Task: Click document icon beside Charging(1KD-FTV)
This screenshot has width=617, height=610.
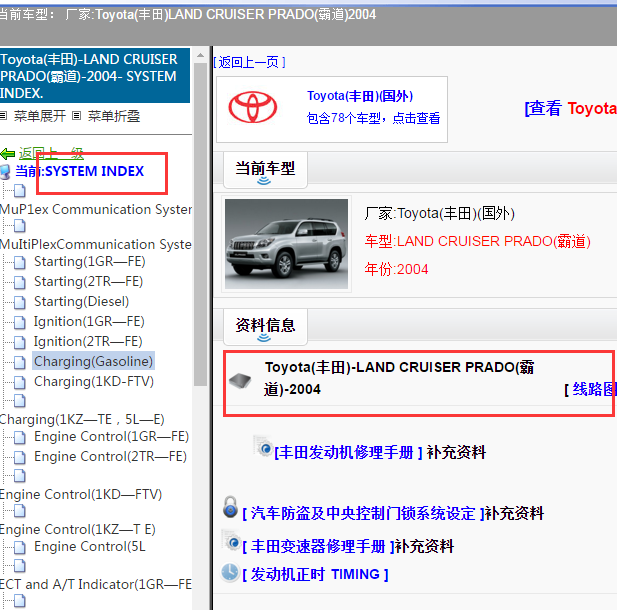Action: 20,382
